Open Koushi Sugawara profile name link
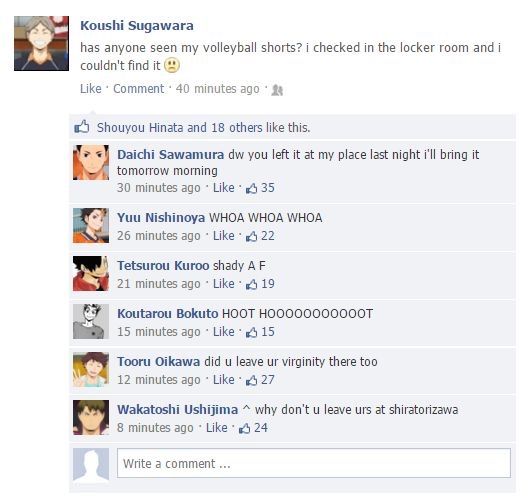The width and height of the screenshot is (530, 504). (137, 26)
